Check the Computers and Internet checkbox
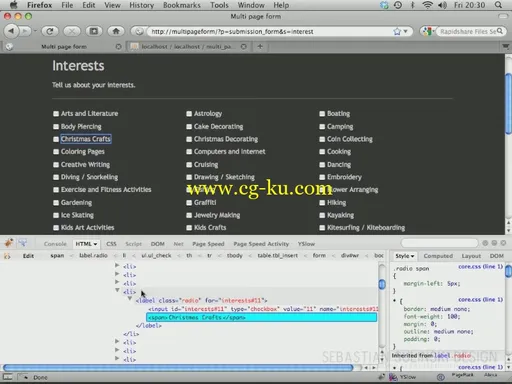Screen dimensions: 512x384 point(189,152)
